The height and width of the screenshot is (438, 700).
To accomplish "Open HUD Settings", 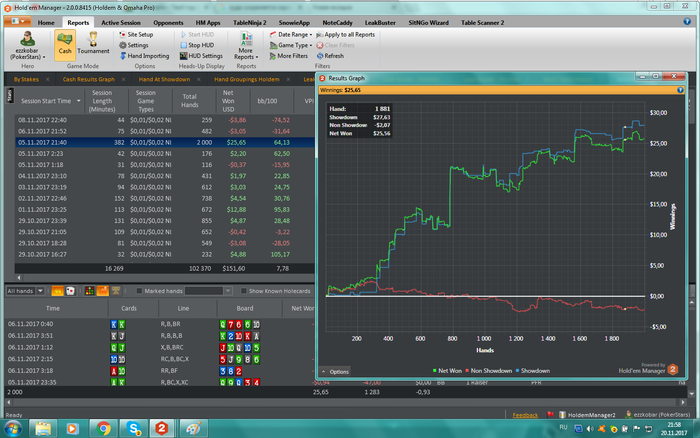I will tap(201, 56).
